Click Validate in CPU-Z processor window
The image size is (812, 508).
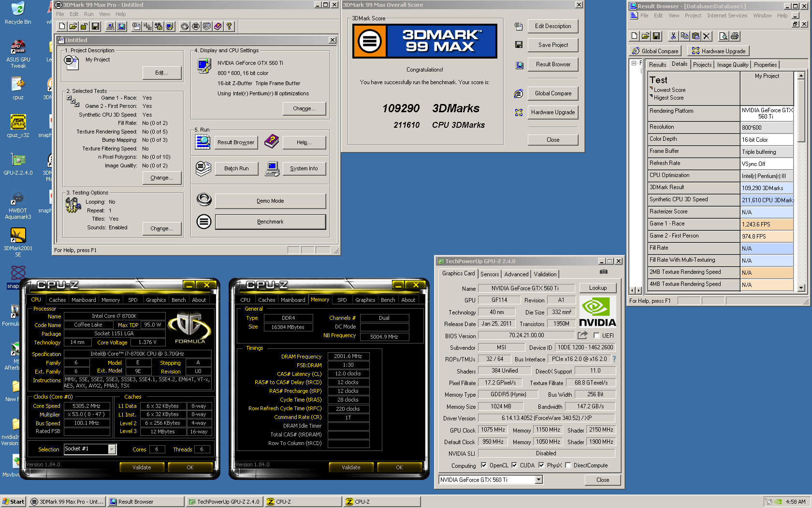click(x=142, y=467)
